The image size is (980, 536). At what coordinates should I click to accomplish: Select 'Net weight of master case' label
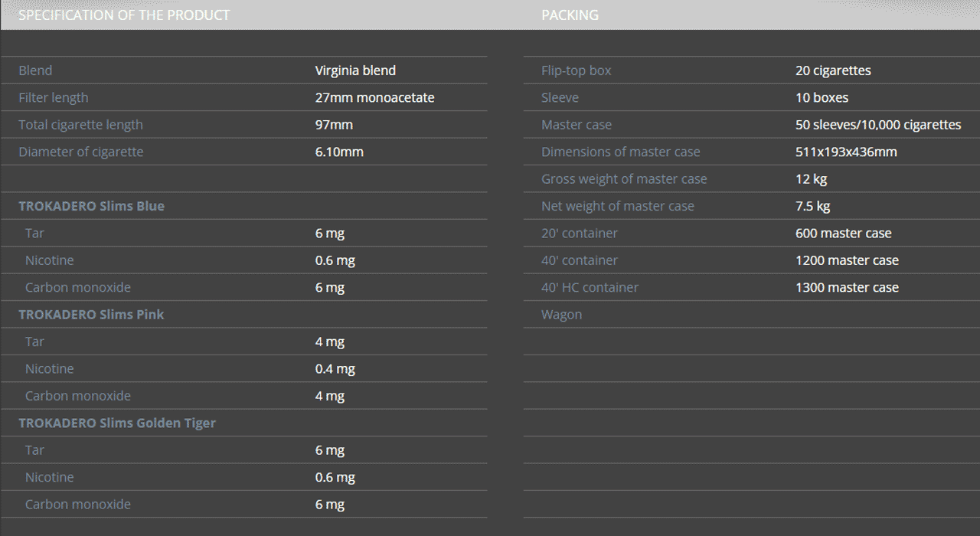618,206
